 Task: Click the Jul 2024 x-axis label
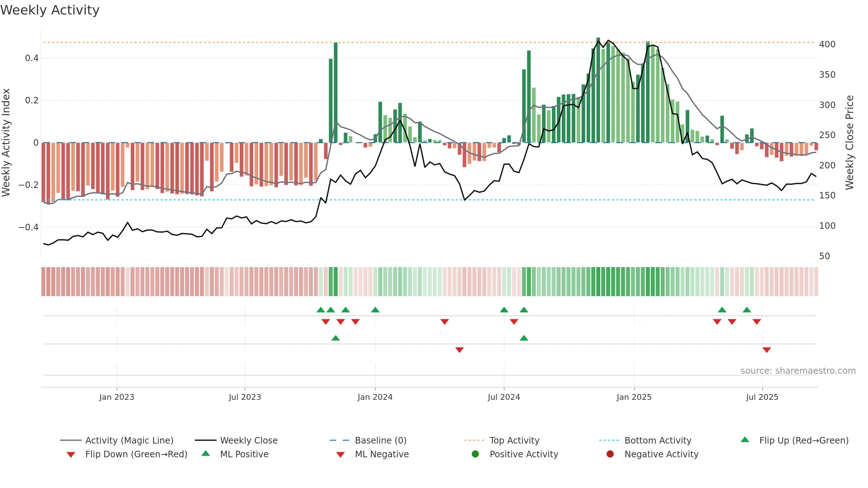pyautogui.click(x=504, y=397)
